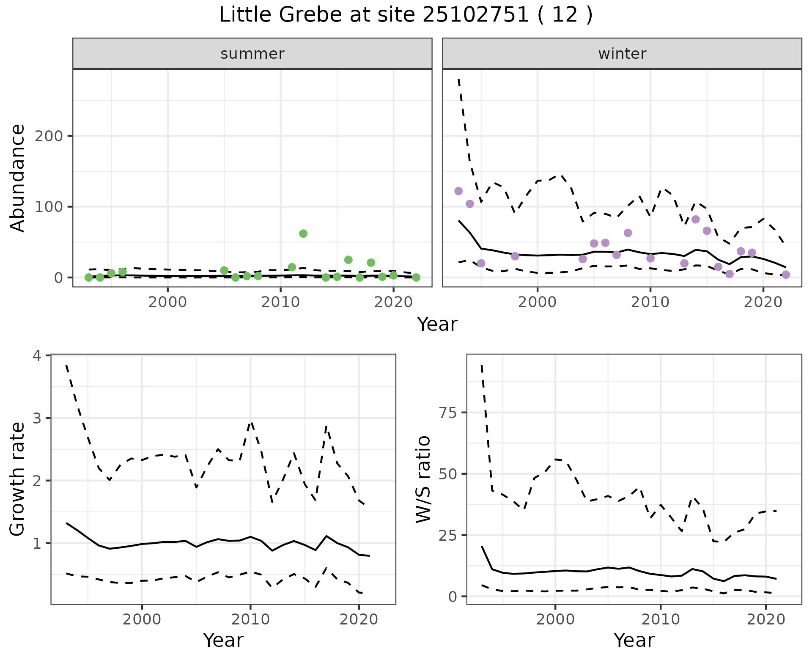Click the leftmost green summer data point

(88, 278)
